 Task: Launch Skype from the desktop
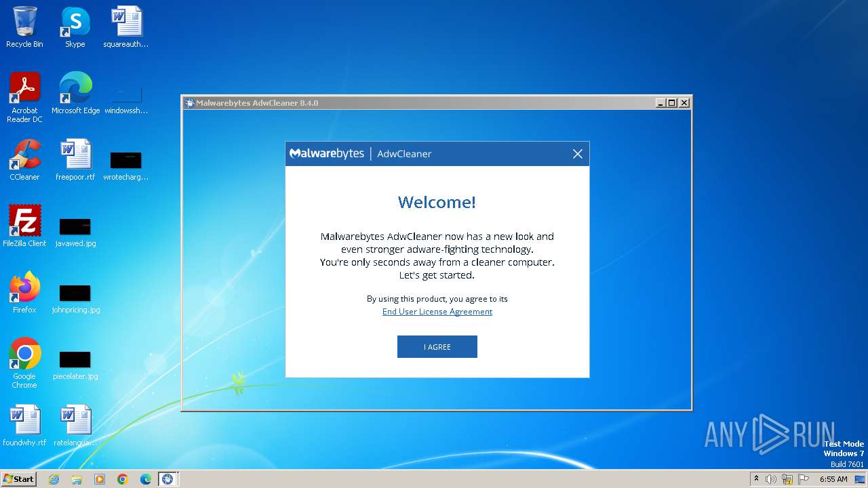click(75, 27)
